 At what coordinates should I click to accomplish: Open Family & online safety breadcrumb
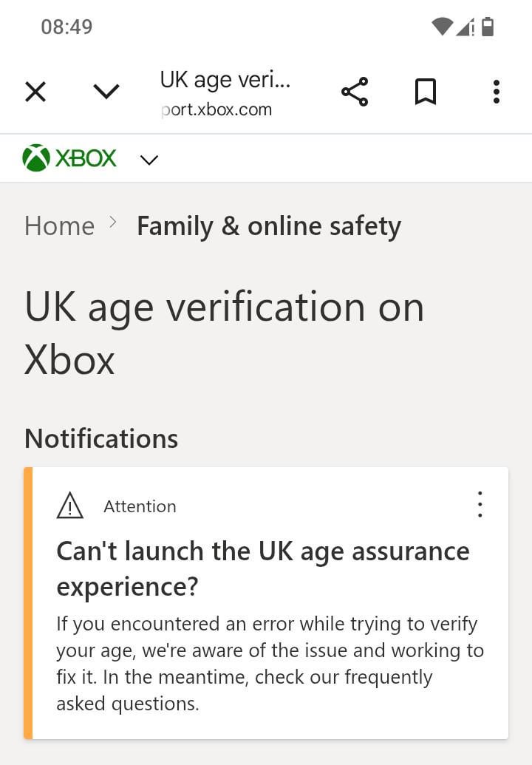269,225
